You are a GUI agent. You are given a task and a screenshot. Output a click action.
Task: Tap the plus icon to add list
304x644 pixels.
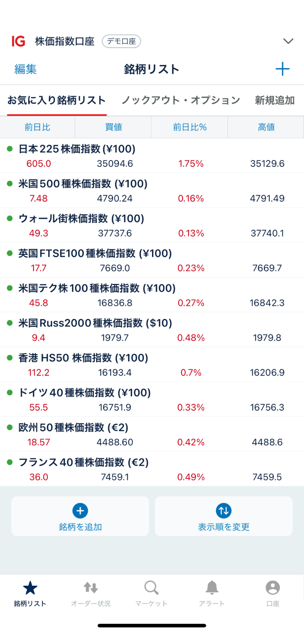coord(282,69)
